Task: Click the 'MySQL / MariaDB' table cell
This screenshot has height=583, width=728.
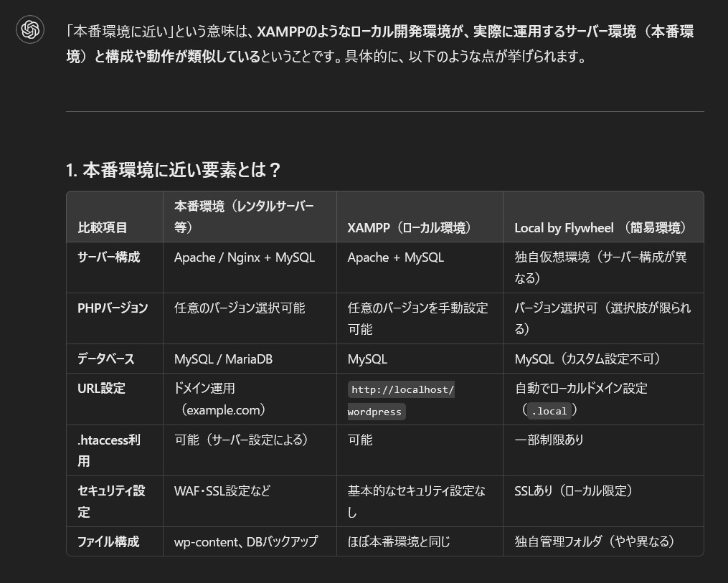Action: [223, 359]
